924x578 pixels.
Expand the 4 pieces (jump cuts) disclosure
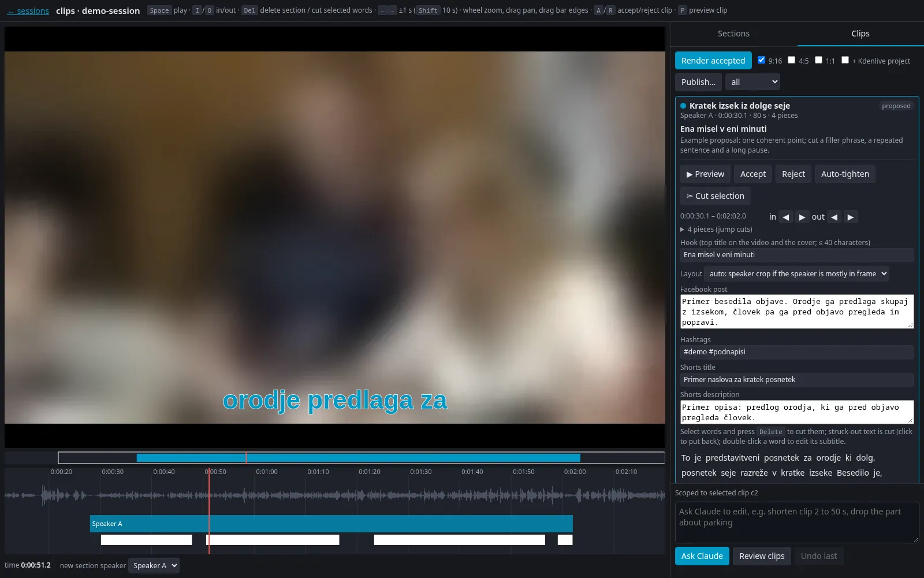[x=716, y=229]
